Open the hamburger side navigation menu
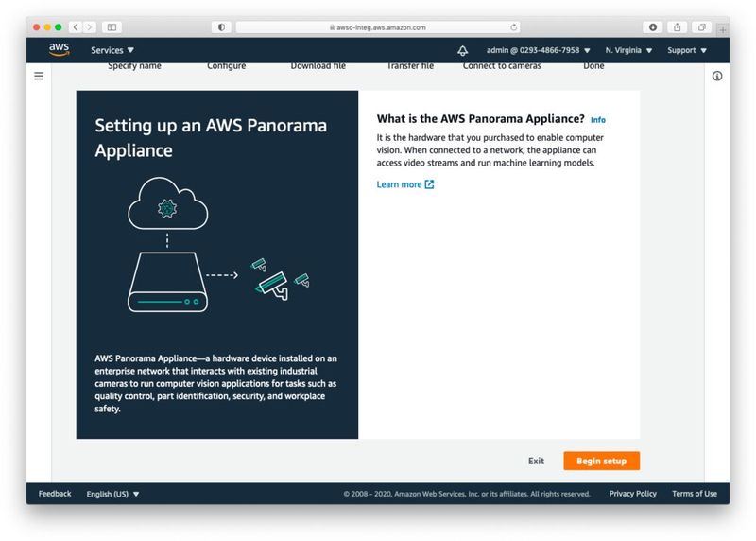756x541 pixels. pyautogui.click(x=39, y=76)
